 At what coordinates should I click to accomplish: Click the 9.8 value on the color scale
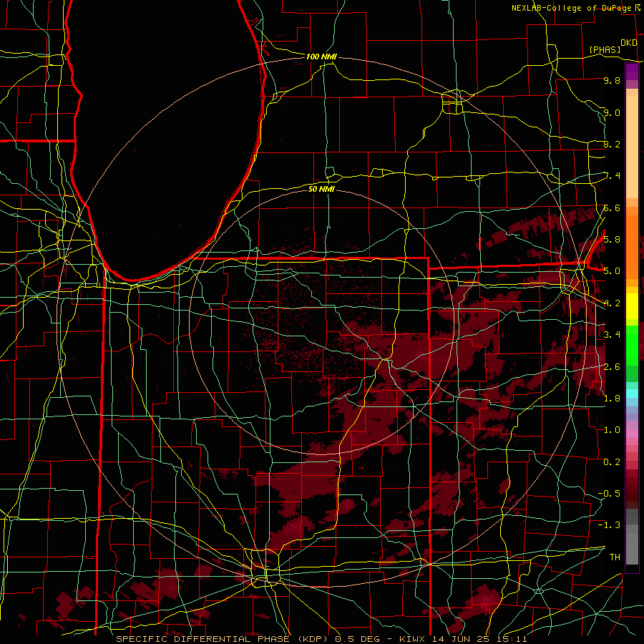(612, 81)
